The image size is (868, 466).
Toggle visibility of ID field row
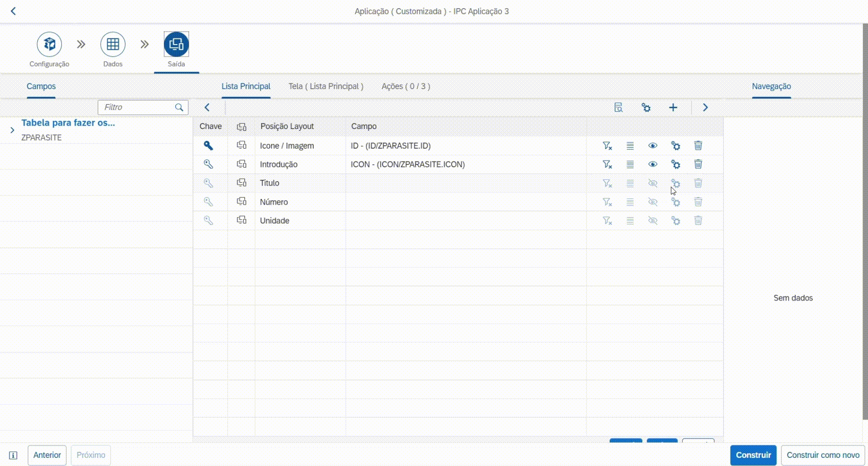pos(652,146)
